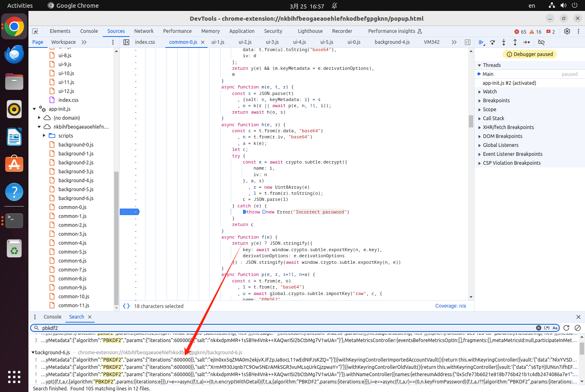Switch to the Console panel tab

tap(89, 31)
